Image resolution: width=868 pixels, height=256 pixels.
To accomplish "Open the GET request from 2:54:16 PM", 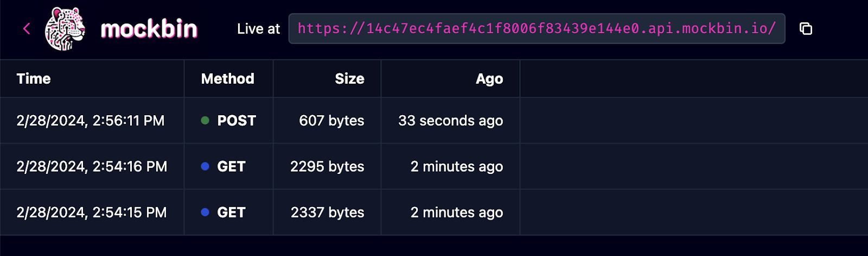I will point(434,166).
